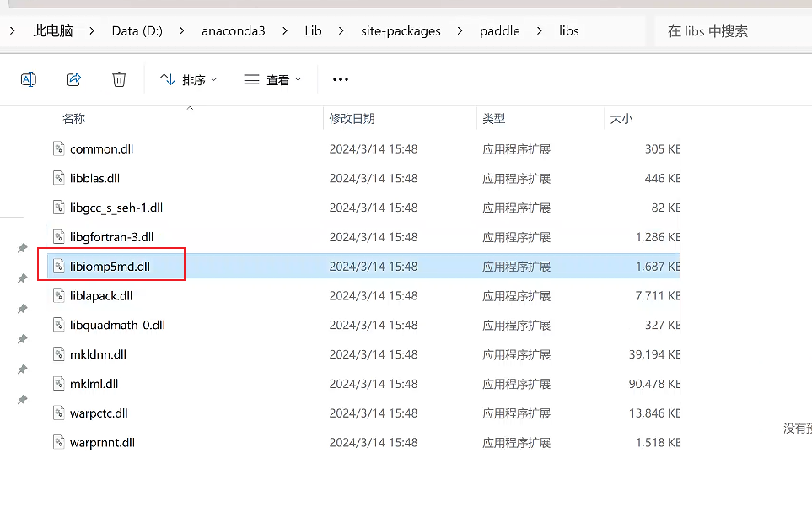Screen dimensions: 812x507
Task: Expand the chevron after site-packages
Action: [460, 31]
